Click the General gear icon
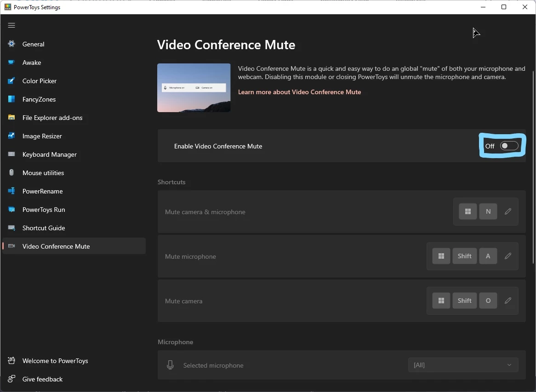536x392 pixels. [11, 44]
